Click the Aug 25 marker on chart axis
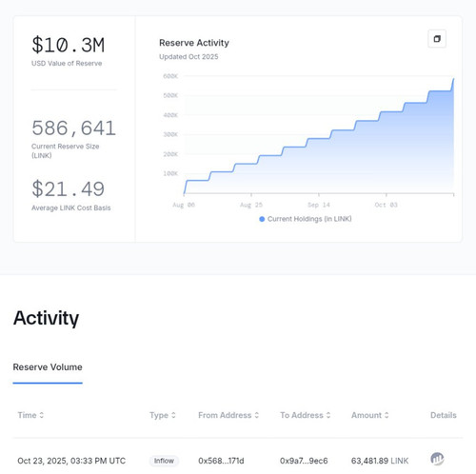The image size is (476, 474). click(251, 205)
